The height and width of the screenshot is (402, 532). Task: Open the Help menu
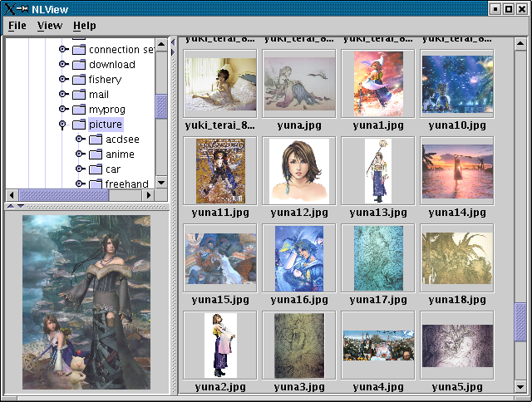point(85,26)
